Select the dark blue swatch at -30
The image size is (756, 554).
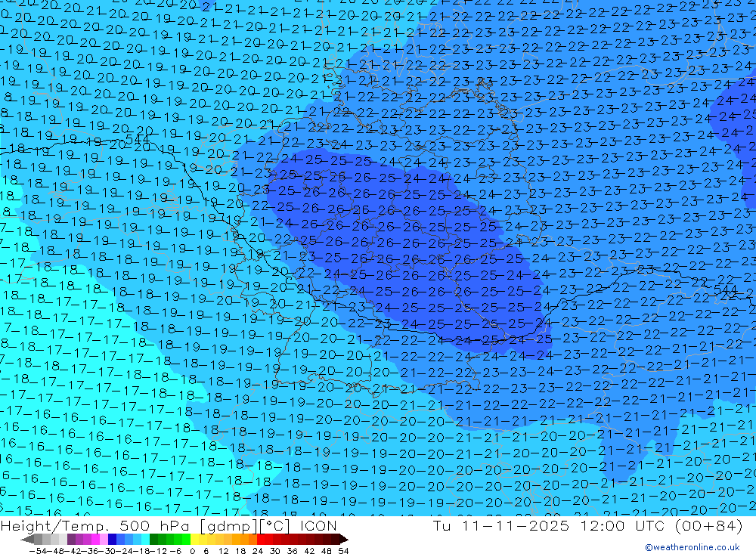pyautogui.click(x=113, y=539)
